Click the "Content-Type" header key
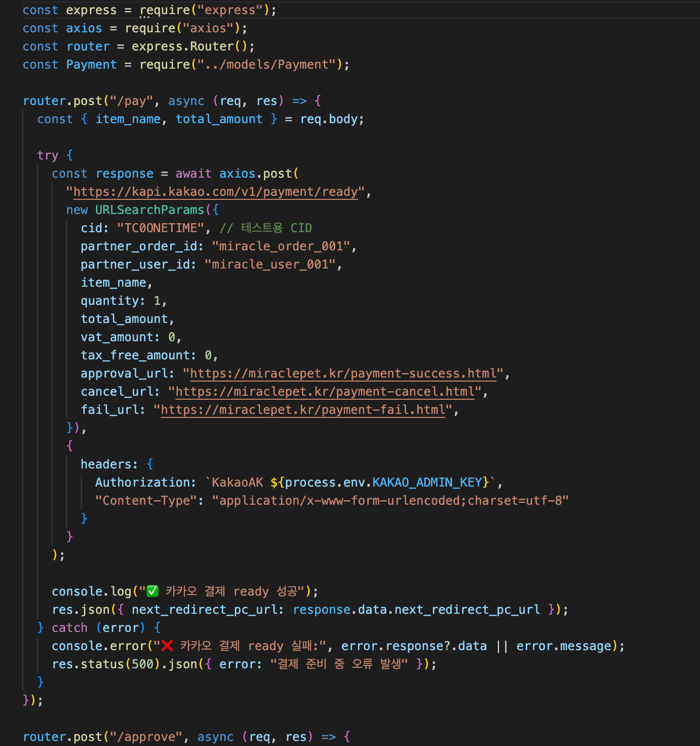Viewport: 700px width, 746px height. [x=146, y=501]
